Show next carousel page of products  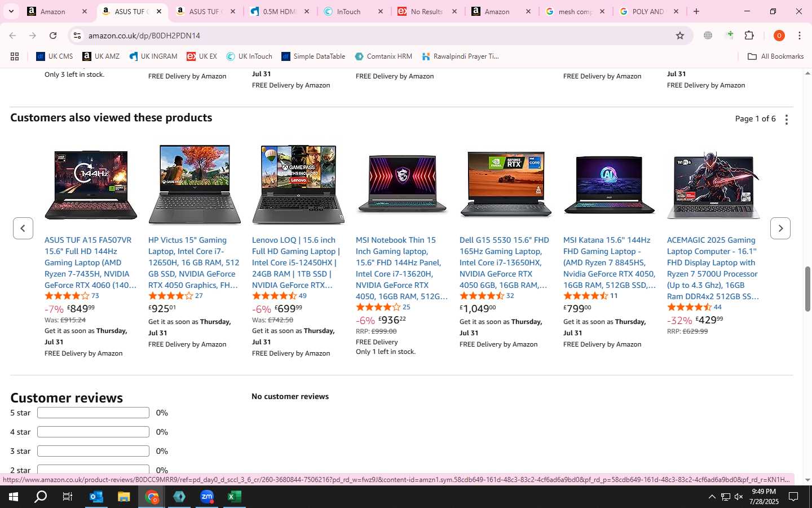point(780,228)
